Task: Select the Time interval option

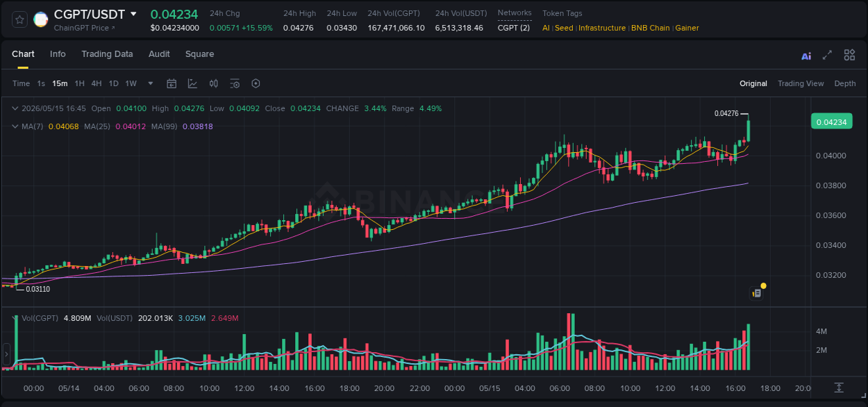Action: pyautogui.click(x=21, y=83)
